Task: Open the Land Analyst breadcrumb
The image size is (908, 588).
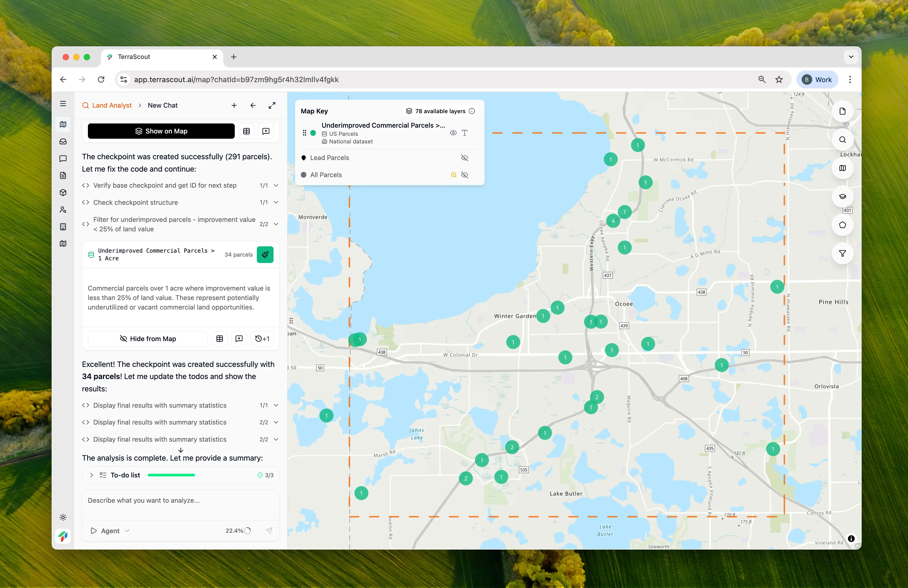Action: [x=111, y=105]
